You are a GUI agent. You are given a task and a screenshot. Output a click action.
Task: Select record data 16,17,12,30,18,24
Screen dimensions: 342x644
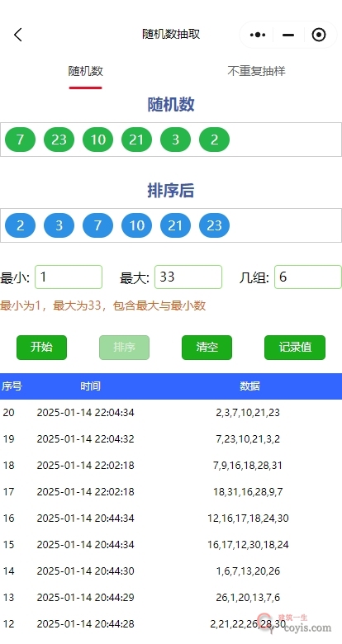[248, 545]
